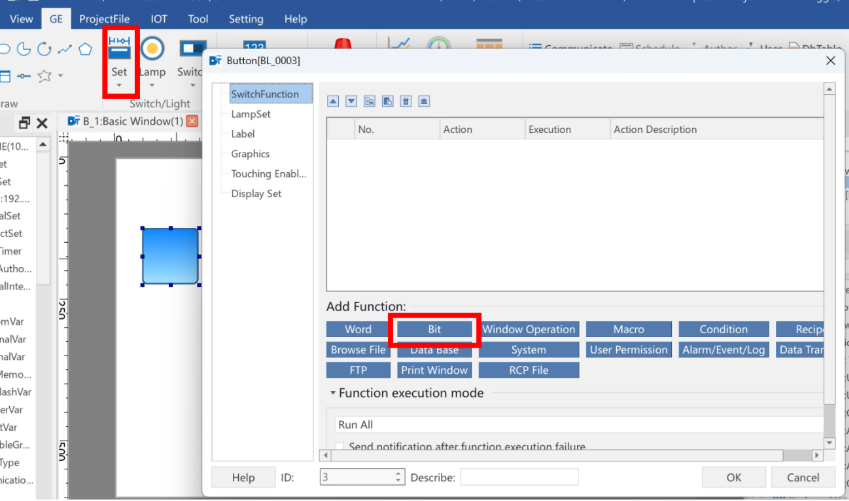Select the pentagon polygon drawing tool
The image size is (849, 501).
click(x=85, y=49)
